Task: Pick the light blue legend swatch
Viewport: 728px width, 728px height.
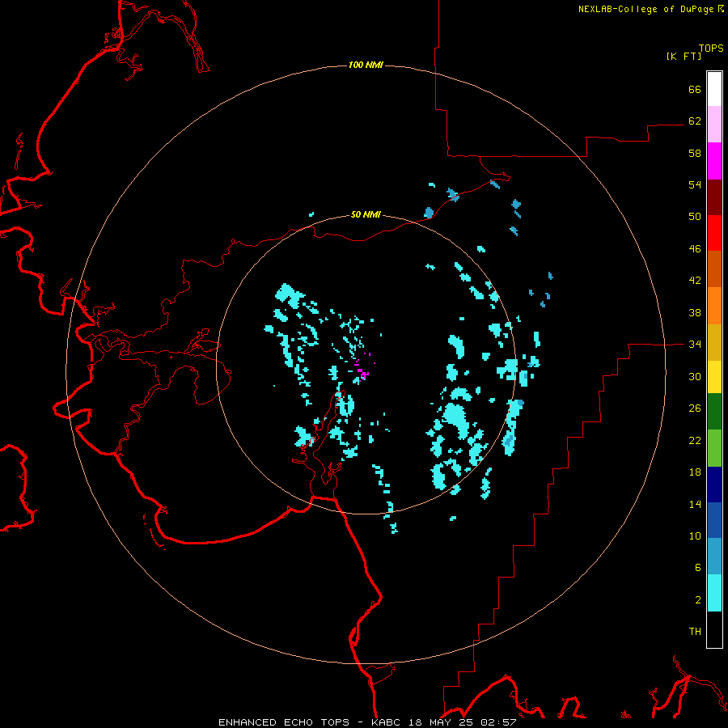Action: pos(714,557)
